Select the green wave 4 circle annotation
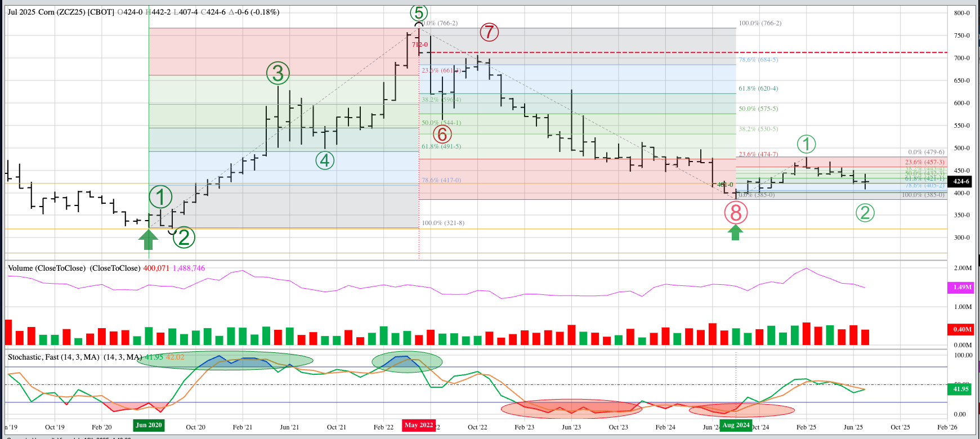Image resolution: width=980 pixels, height=439 pixels. click(325, 160)
